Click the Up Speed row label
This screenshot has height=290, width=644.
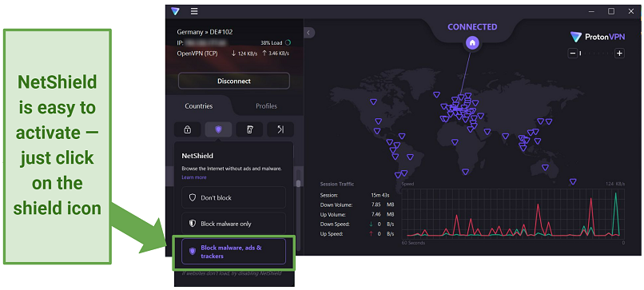click(332, 234)
